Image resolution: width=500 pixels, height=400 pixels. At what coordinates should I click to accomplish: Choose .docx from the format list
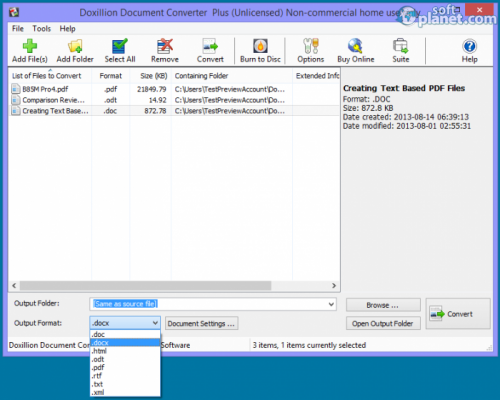click(x=125, y=343)
